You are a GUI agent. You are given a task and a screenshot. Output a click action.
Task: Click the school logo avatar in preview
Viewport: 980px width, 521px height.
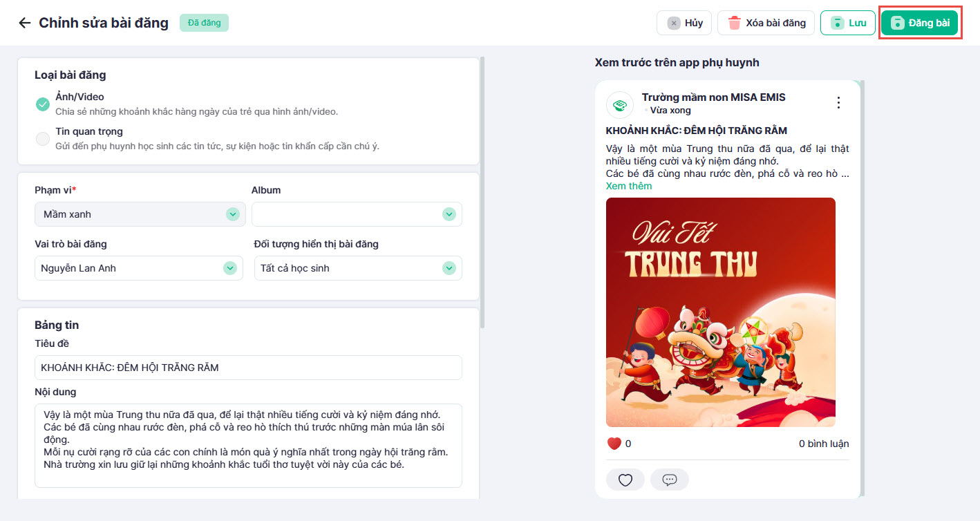(620, 105)
